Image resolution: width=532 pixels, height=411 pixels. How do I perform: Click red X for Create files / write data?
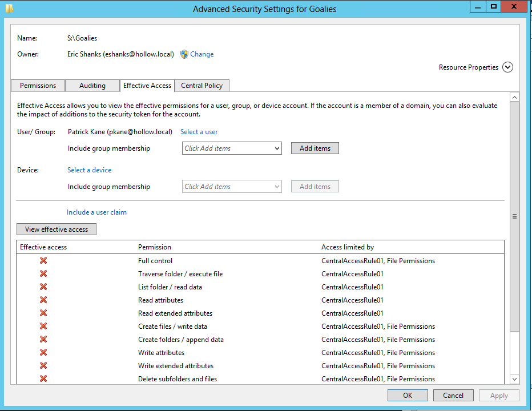(x=43, y=327)
